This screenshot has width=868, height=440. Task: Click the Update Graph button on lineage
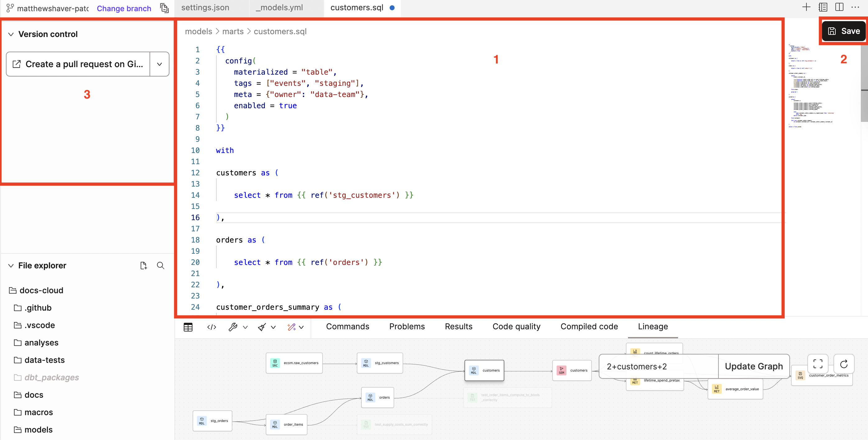pos(754,366)
